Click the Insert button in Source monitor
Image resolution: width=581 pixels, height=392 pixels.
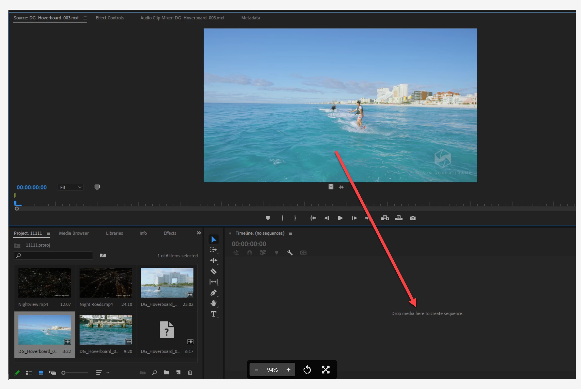tap(385, 218)
